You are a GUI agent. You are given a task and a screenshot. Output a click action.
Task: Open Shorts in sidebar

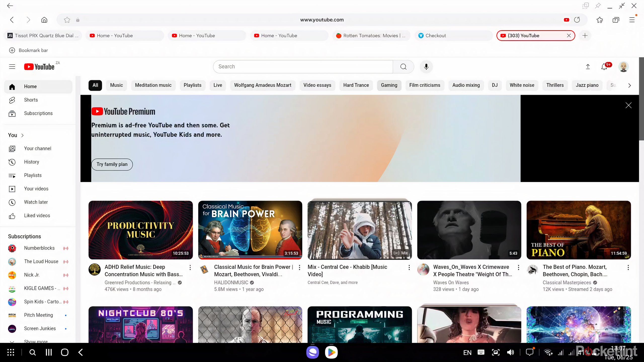pos(38,100)
